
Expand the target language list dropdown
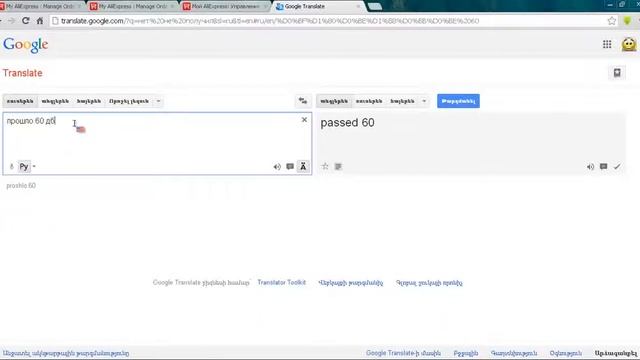(x=424, y=101)
